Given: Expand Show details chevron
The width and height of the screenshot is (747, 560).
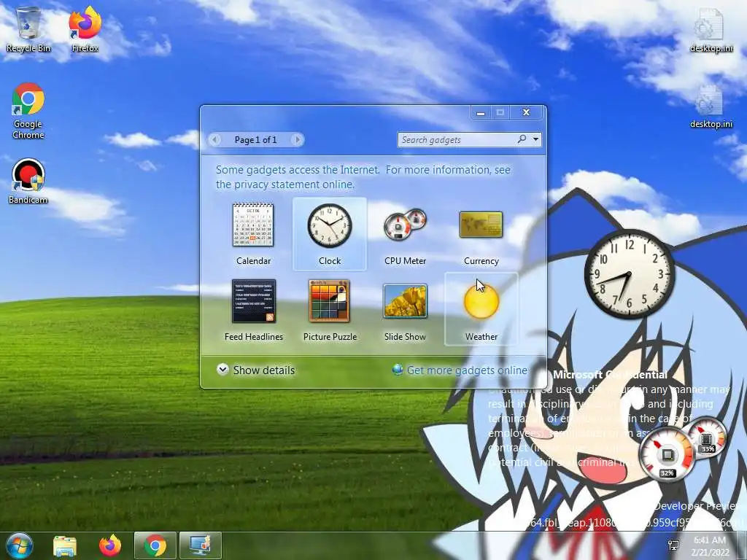Looking at the screenshot, I should [x=222, y=370].
